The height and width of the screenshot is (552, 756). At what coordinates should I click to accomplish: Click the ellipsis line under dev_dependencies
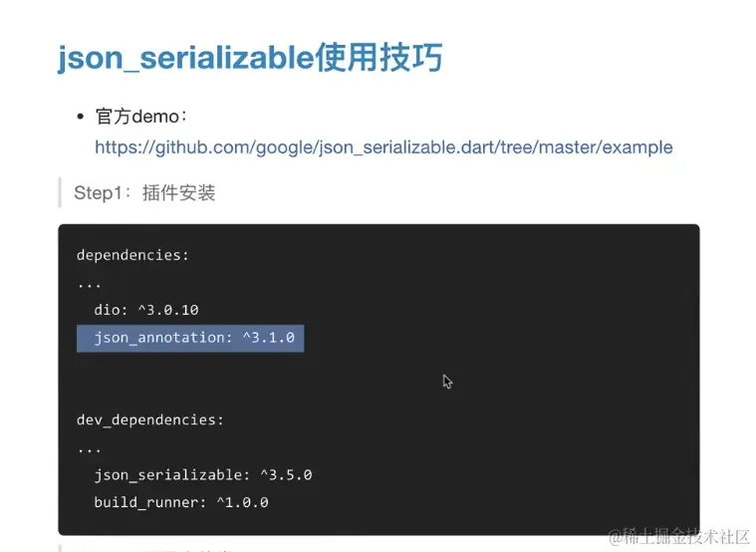(90, 450)
